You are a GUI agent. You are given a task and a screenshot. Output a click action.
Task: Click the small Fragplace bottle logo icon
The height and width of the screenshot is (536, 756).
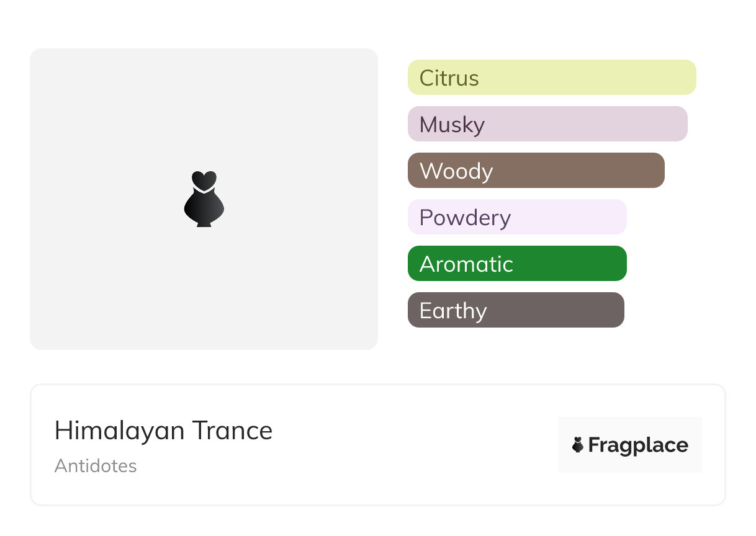point(578,445)
